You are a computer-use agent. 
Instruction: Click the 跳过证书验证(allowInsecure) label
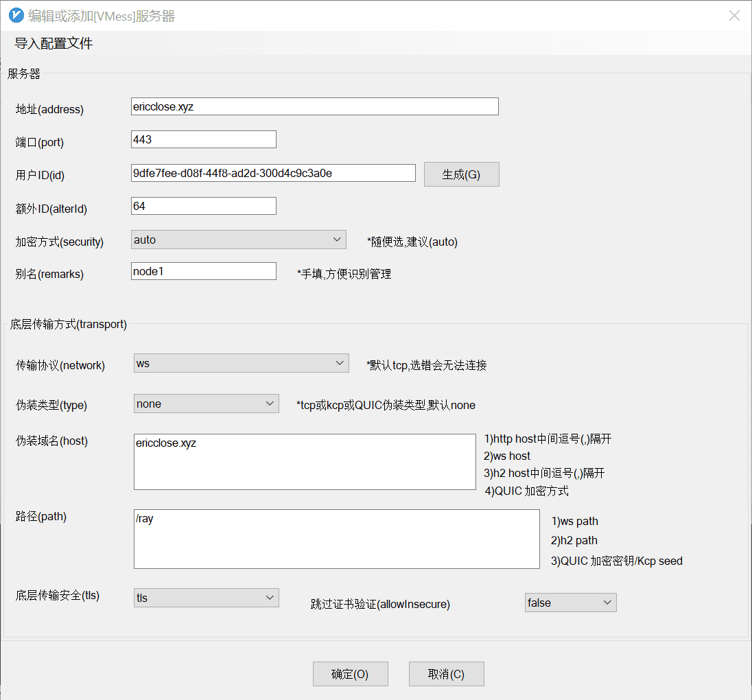coord(380,604)
